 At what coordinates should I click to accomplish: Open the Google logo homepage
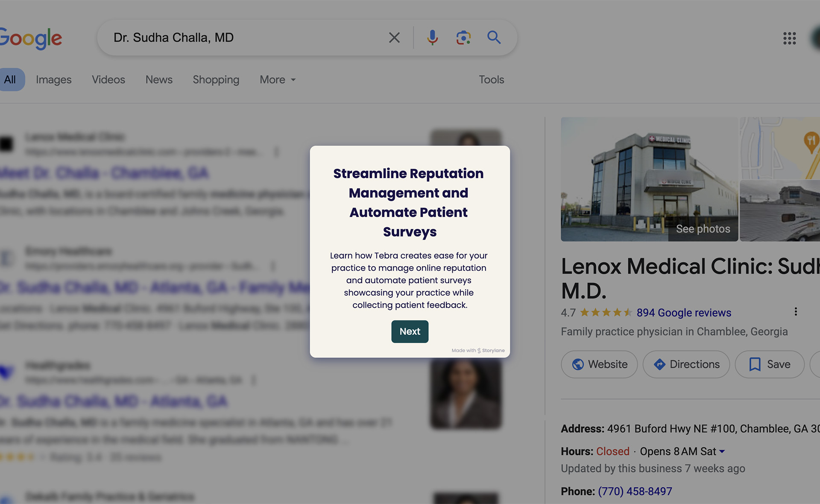[x=31, y=38]
